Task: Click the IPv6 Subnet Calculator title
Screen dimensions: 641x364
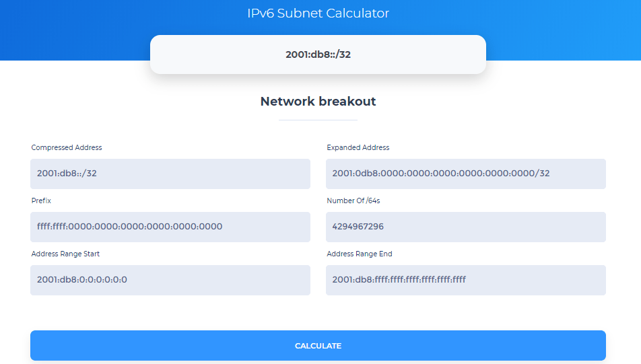Action: 318,13
